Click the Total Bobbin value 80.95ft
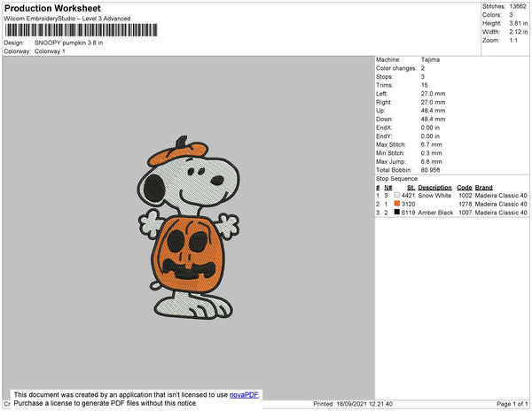The image size is (532, 411). [430, 170]
